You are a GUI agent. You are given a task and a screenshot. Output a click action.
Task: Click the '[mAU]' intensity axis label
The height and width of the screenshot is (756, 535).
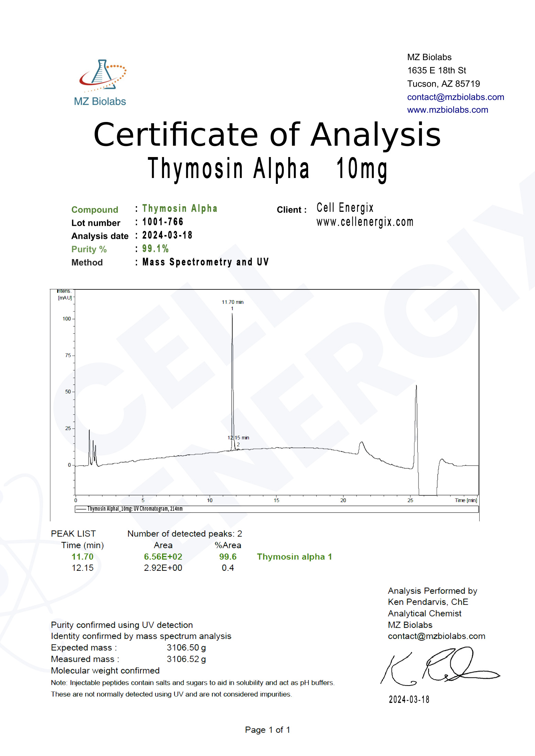coord(65,298)
